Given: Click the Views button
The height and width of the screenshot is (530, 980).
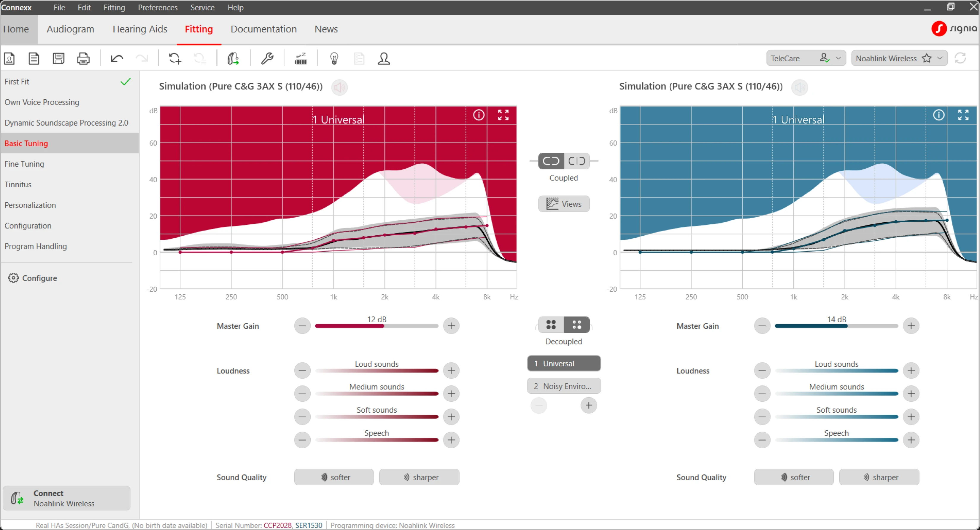Looking at the screenshot, I should point(564,204).
